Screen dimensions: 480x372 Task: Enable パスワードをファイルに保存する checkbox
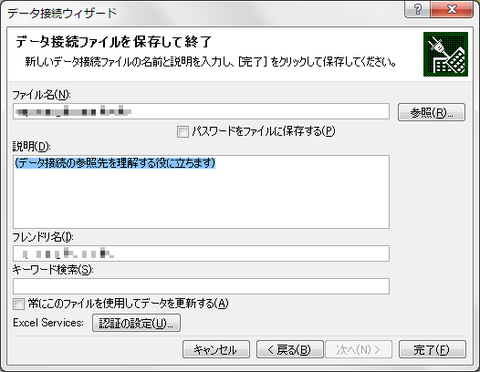pos(183,132)
